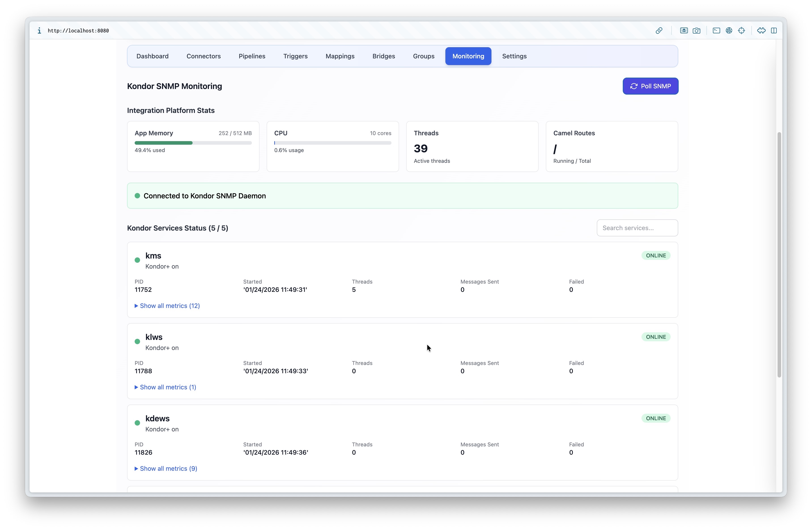Switch to the Connectors tab

203,56
